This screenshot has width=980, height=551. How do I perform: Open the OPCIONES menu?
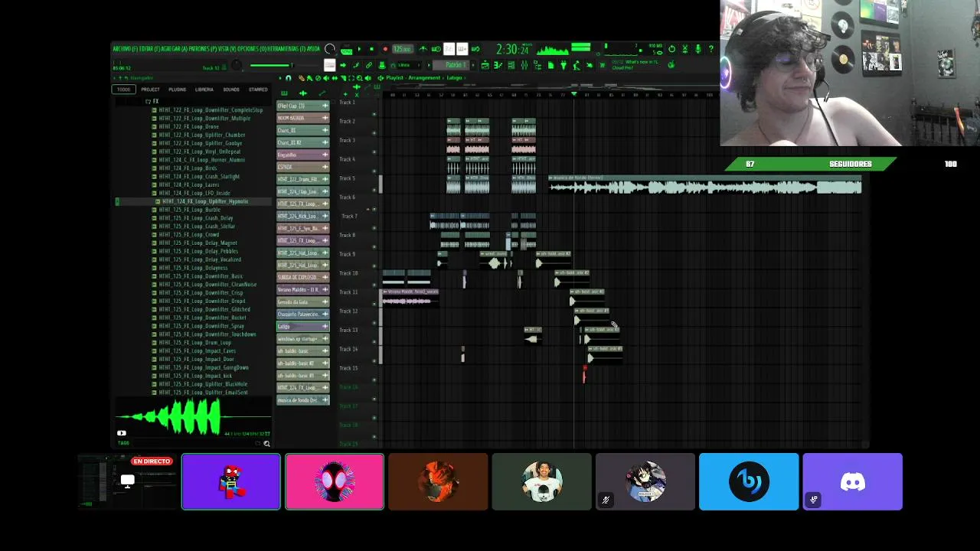[x=252, y=49]
